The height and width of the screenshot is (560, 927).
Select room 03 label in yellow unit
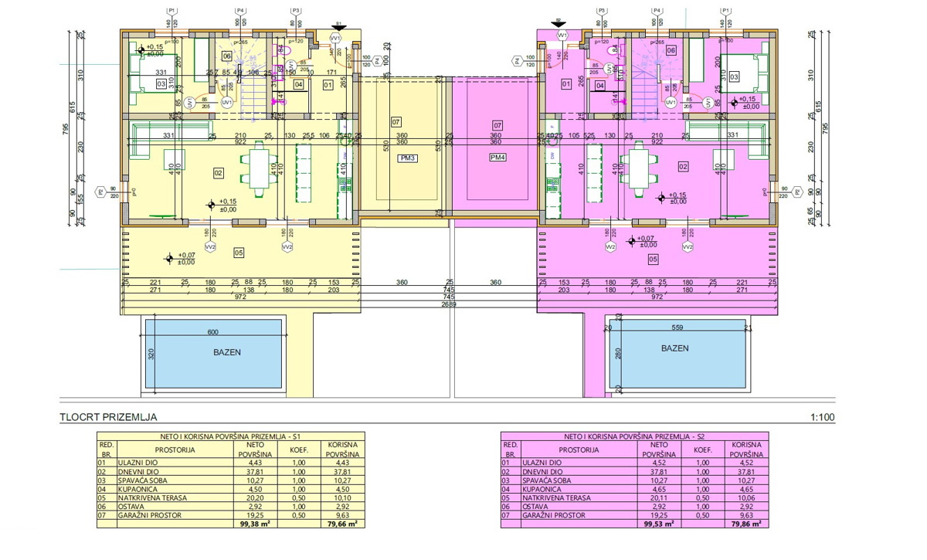tap(161, 83)
